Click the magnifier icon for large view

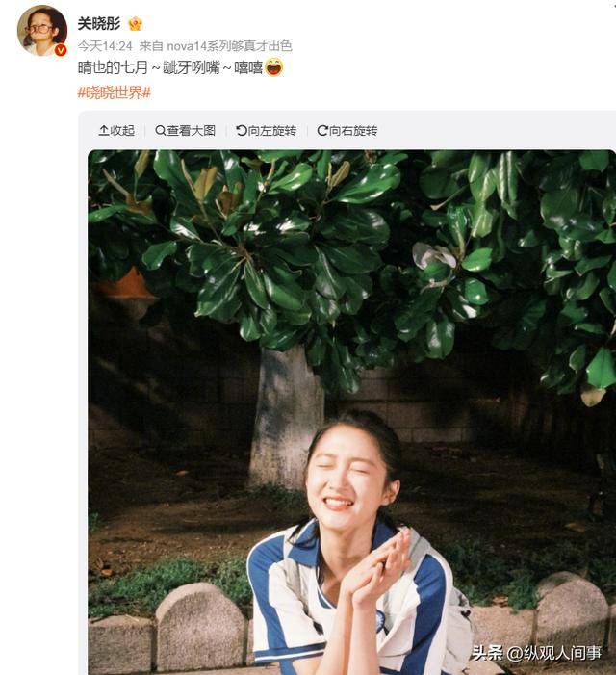160,130
